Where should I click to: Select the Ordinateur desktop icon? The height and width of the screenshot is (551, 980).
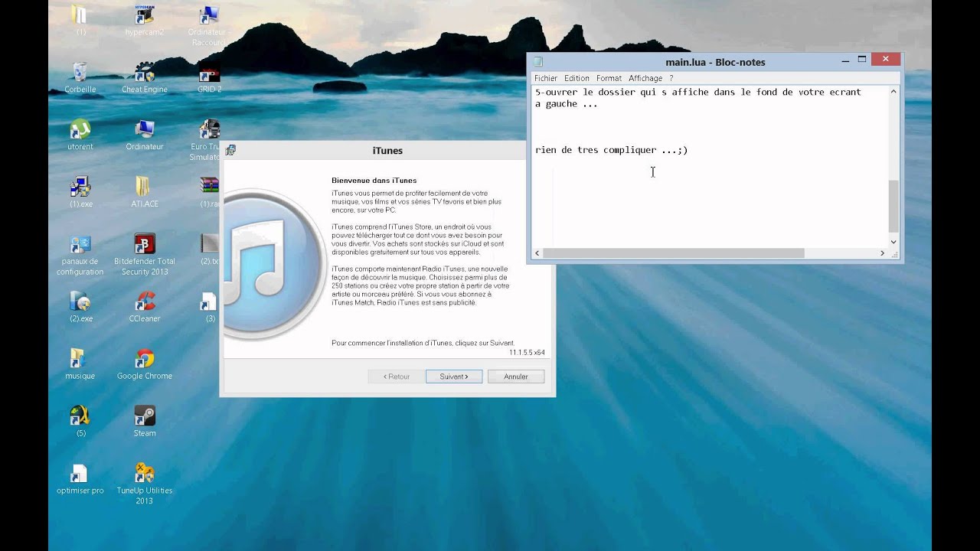(145, 135)
